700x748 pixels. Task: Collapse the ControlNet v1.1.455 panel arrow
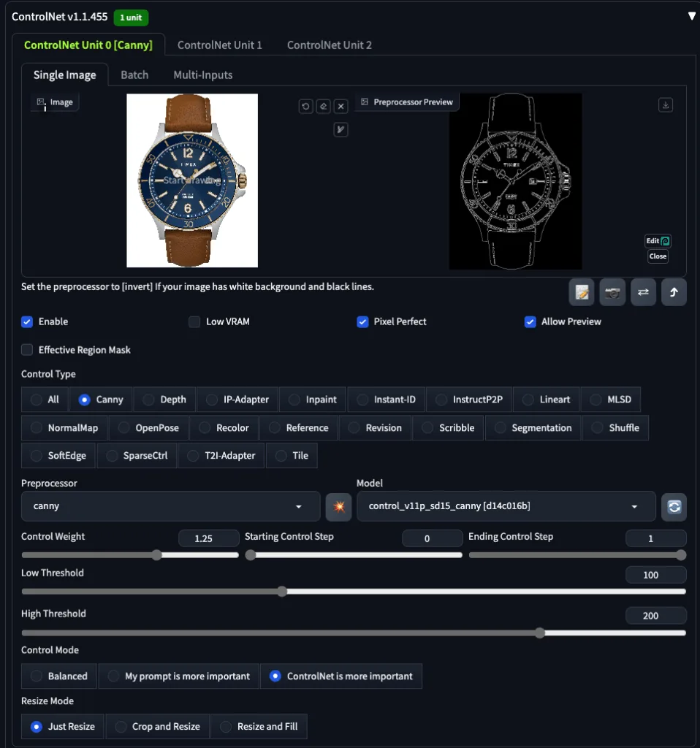[x=691, y=16]
